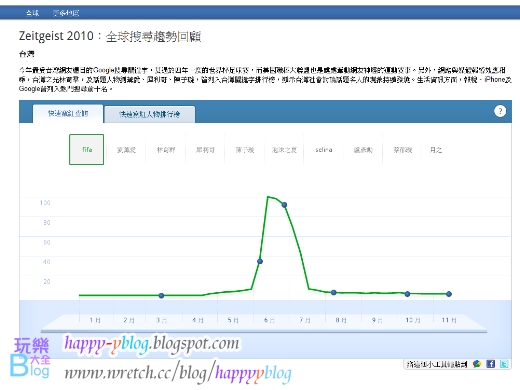
Task: Share via the Google Buzz icon
Action: 477,364
